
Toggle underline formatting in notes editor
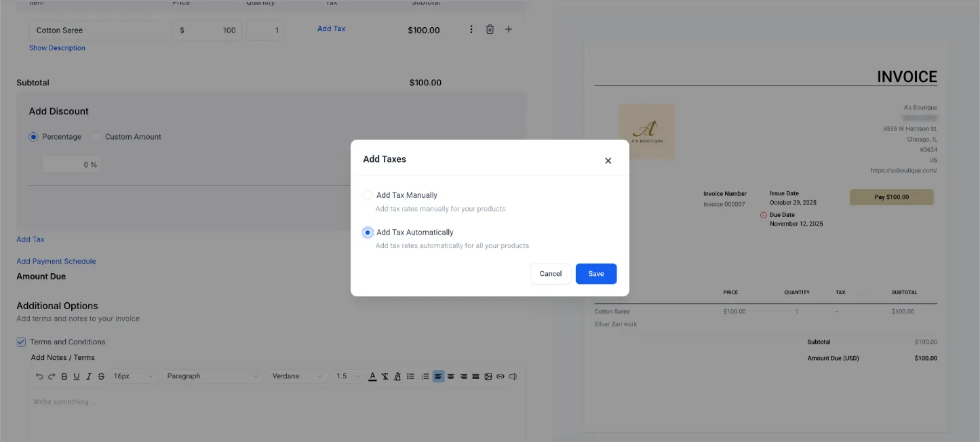(77, 376)
